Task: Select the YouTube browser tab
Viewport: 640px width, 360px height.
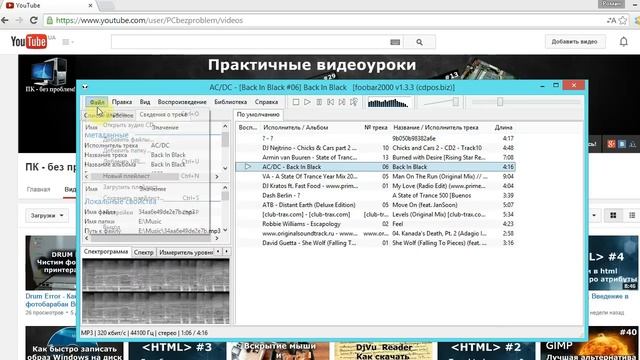Action: pos(48,6)
